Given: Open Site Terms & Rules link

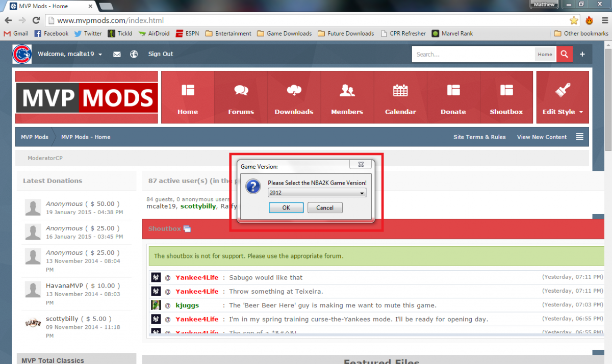Looking at the screenshot, I should (479, 137).
